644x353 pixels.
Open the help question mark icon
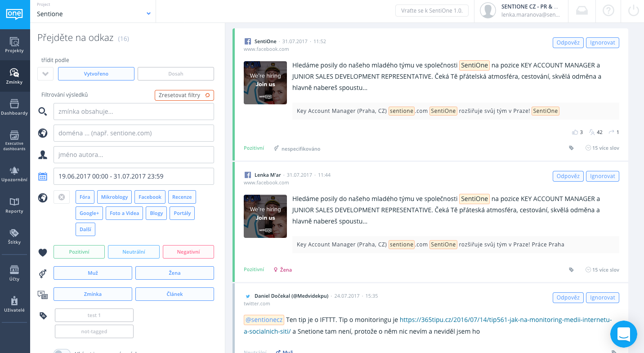click(x=608, y=11)
